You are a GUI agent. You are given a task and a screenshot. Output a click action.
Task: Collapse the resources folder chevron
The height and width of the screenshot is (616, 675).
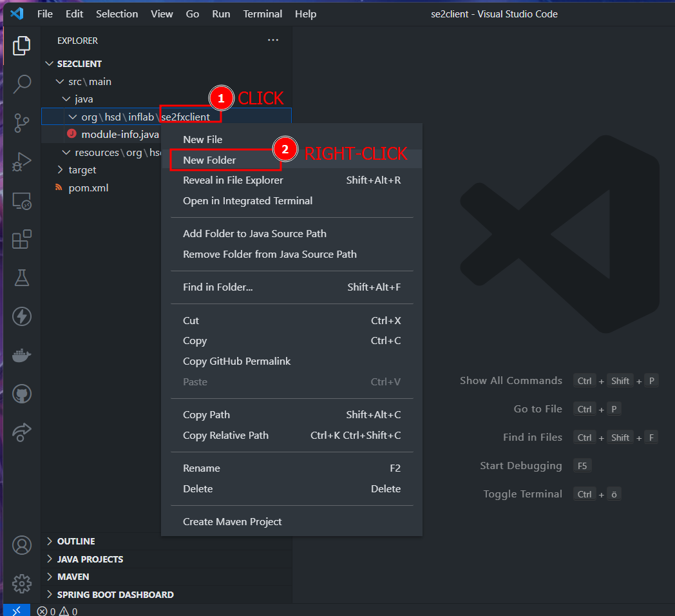[66, 153]
